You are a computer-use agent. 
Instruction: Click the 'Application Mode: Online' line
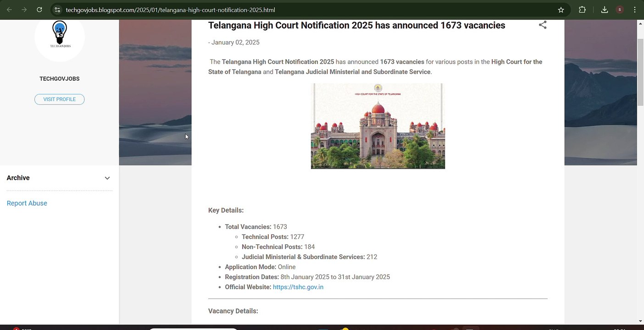tap(260, 267)
